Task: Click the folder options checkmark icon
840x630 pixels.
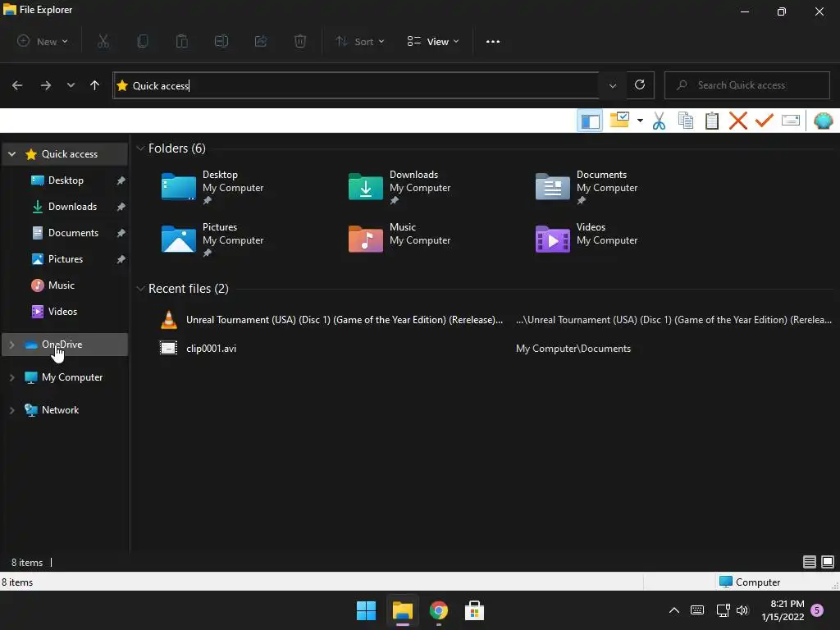Action: (x=619, y=120)
